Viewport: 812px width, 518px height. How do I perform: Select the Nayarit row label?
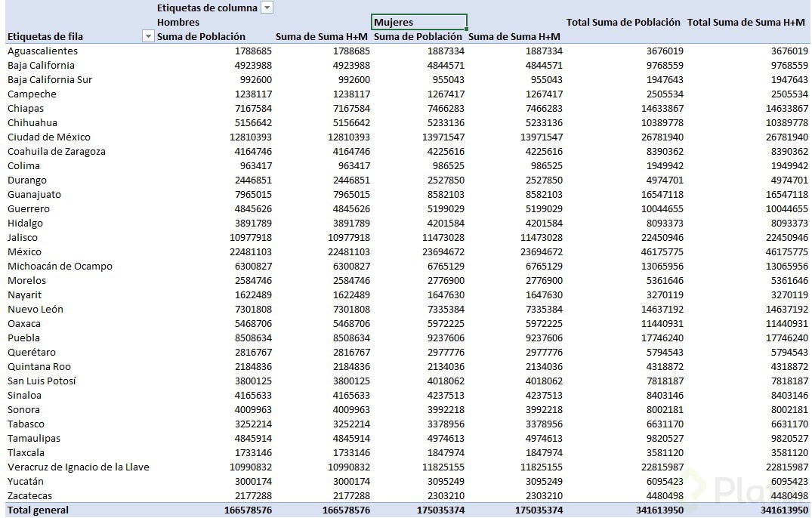tap(24, 295)
